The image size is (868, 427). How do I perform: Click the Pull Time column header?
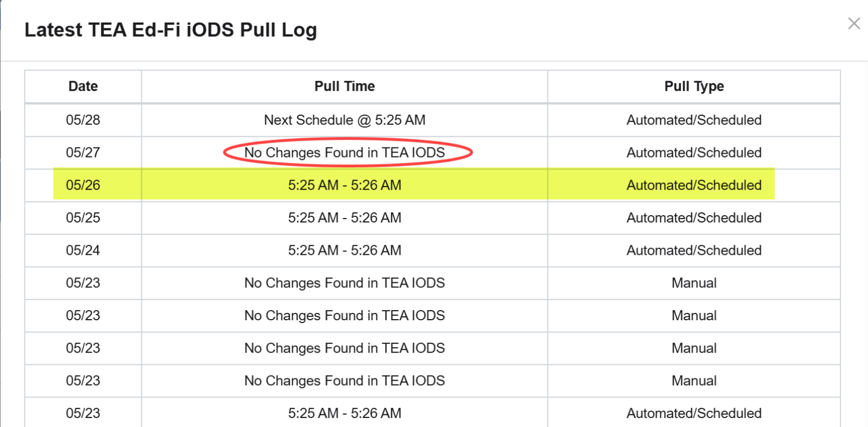[x=344, y=86]
